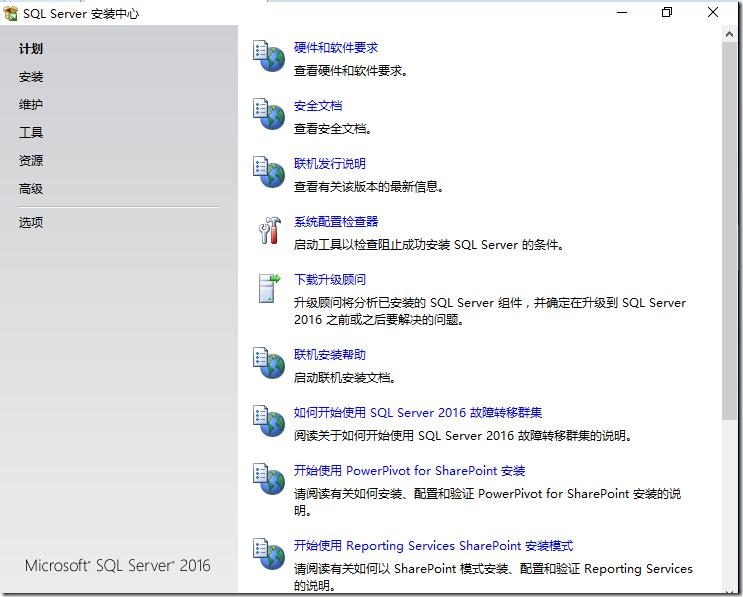Launch the 系统配置检查器 link
Image resolution: width=743 pixels, height=597 pixels.
(x=336, y=222)
